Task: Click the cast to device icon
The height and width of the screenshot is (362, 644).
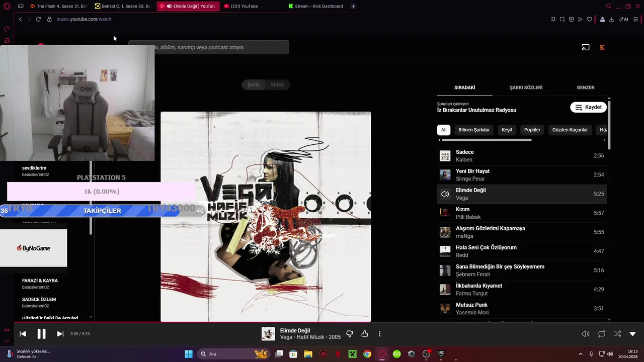Action: tap(586, 47)
